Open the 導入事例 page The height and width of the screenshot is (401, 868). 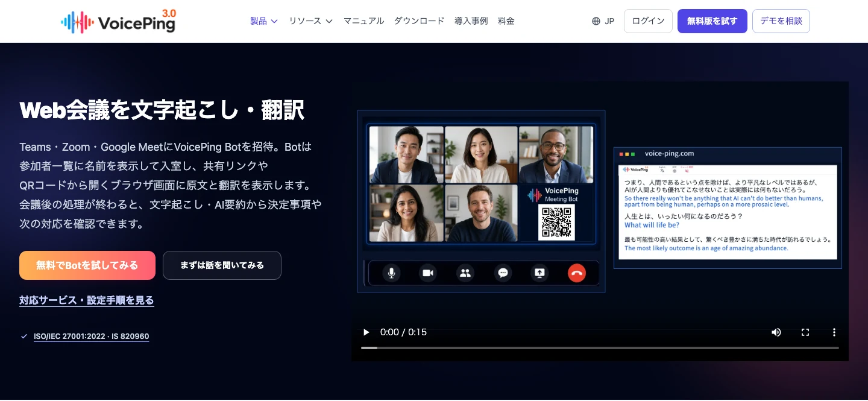[471, 21]
